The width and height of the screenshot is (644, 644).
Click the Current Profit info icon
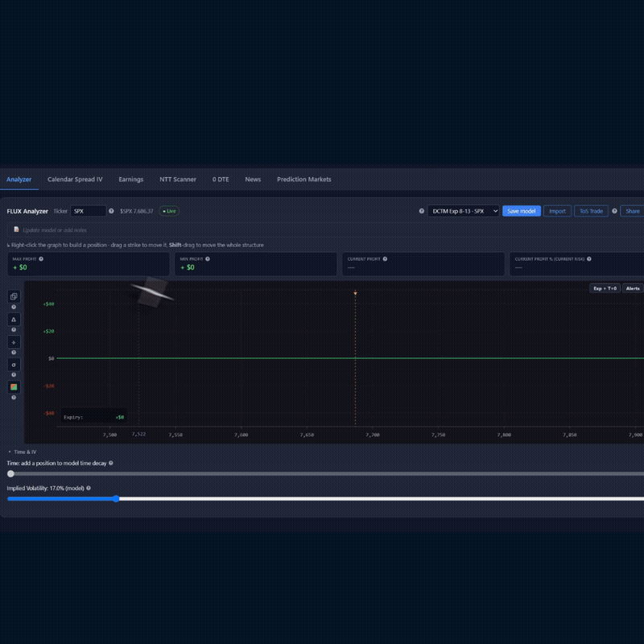(385, 259)
